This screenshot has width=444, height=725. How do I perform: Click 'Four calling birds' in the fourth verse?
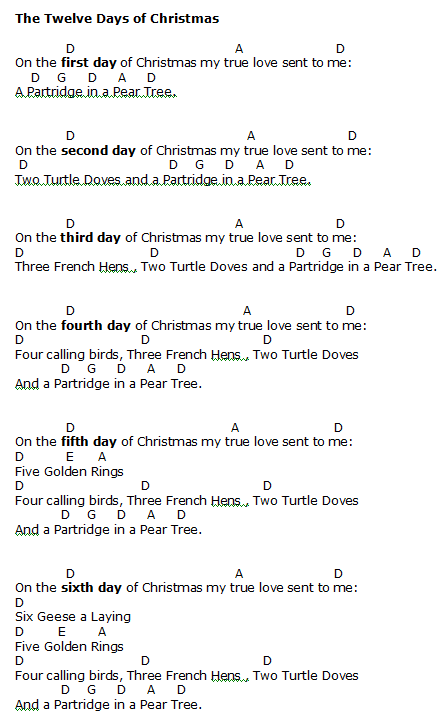coord(68,355)
